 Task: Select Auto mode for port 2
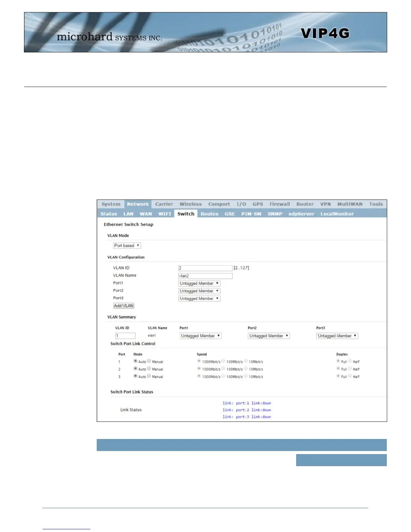(135, 368)
